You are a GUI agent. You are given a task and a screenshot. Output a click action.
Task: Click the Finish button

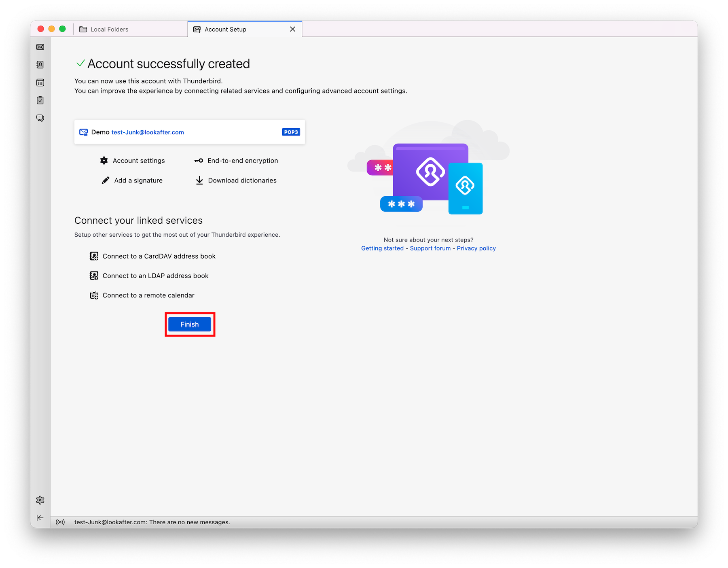click(x=190, y=324)
